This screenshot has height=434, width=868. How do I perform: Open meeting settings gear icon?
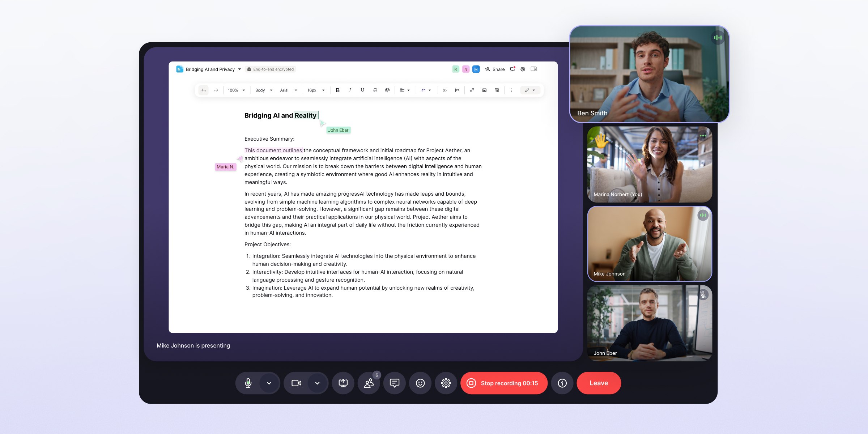pos(446,383)
